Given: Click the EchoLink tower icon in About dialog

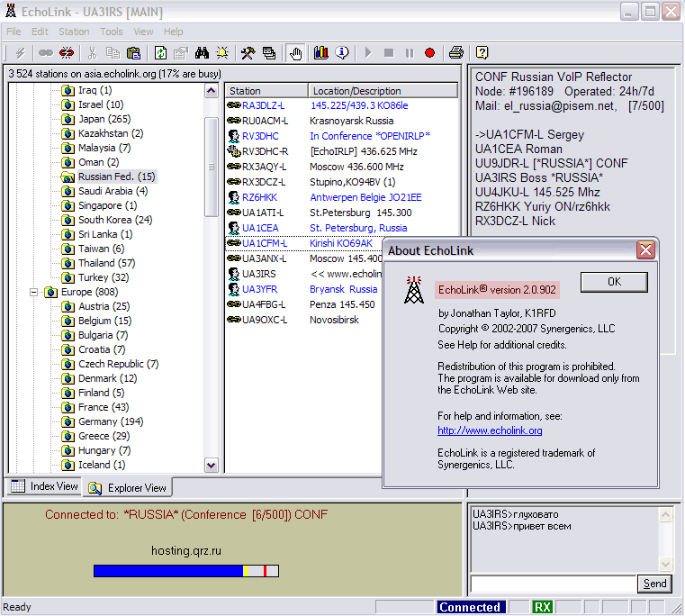Looking at the screenshot, I should coord(414,290).
